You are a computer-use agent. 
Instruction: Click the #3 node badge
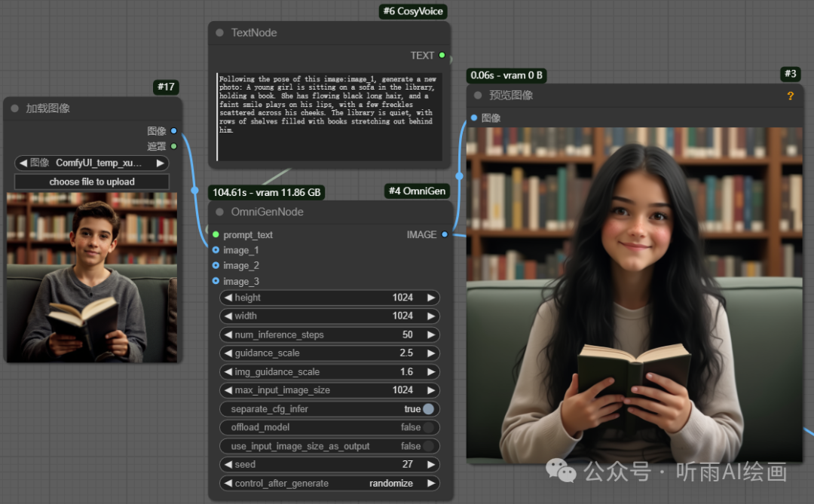coord(791,74)
